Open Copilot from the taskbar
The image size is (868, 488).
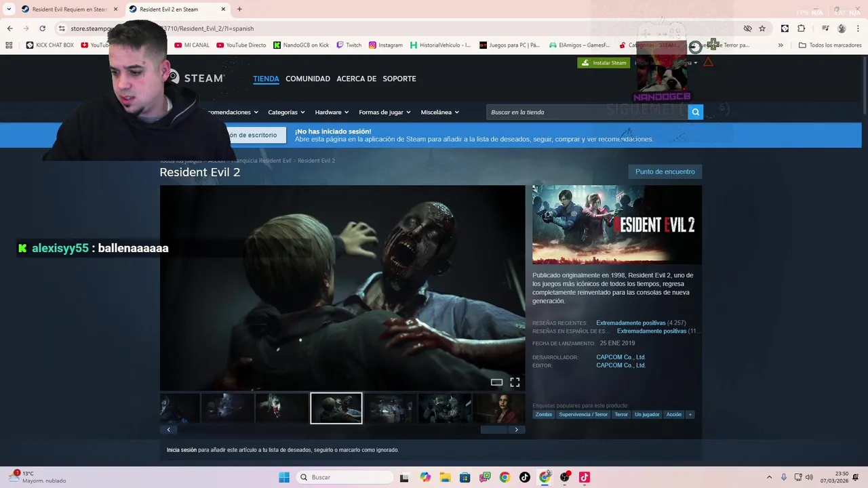pos(425,477)
